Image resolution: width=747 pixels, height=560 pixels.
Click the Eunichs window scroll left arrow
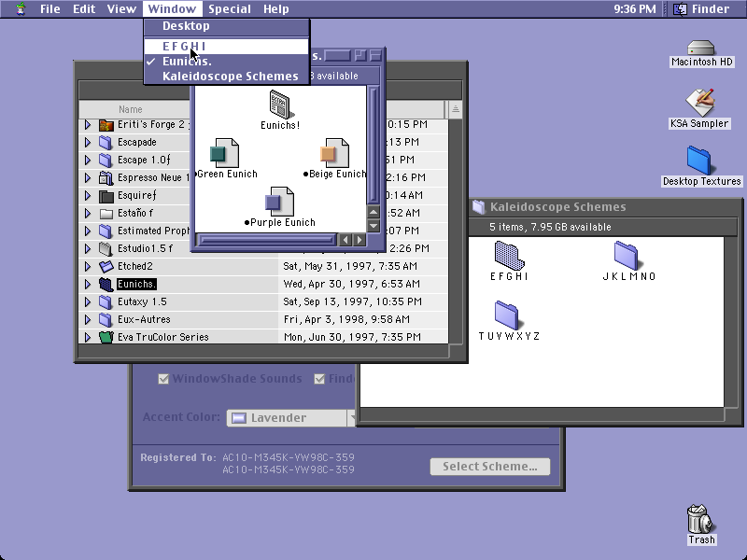coord(345,240)
